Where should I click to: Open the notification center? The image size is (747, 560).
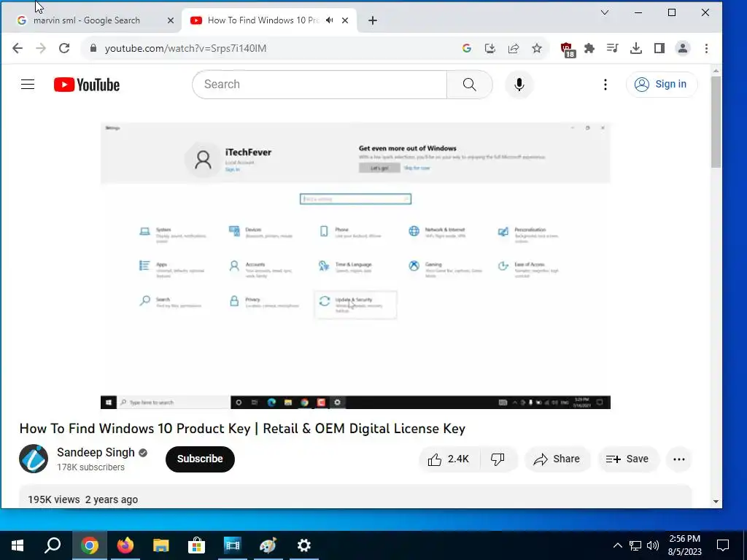coord(723,545)
